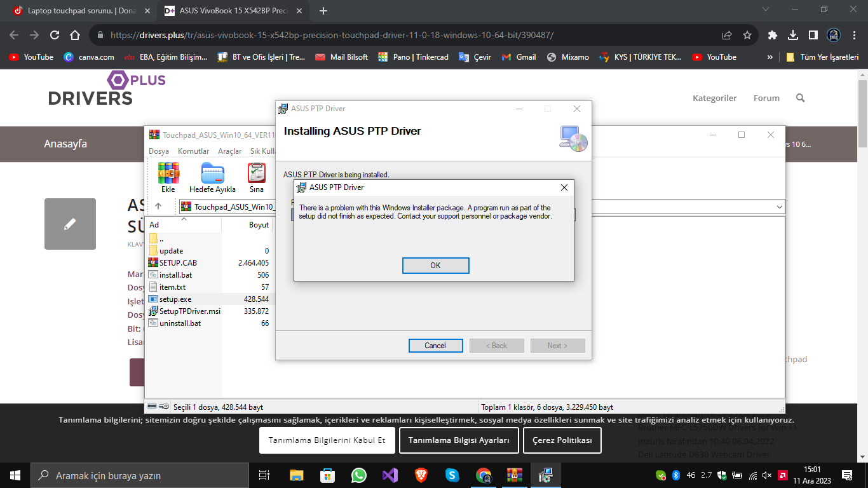This screenshot has height=488, width=868.
Task: Click the Drivers Plus site logo
Action: [x=107, y=88]
